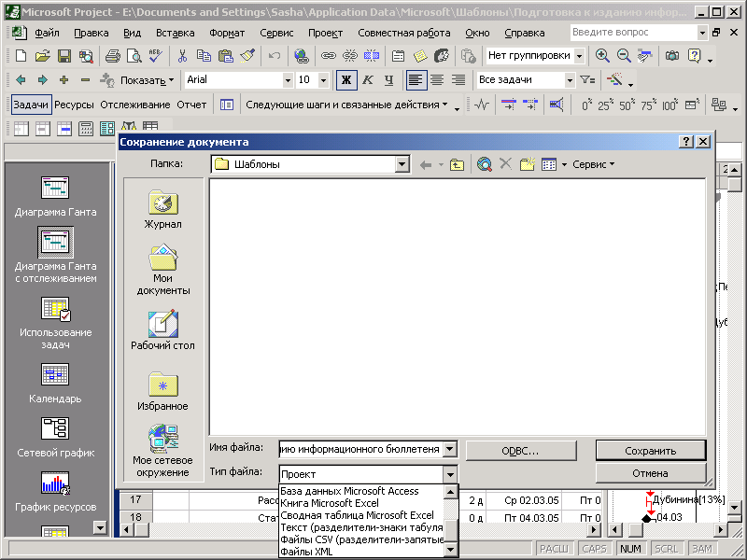Viewport: 747px width, 560px height.
Task: Click the Задачи guide button
Action: click(x=31, y=105)
